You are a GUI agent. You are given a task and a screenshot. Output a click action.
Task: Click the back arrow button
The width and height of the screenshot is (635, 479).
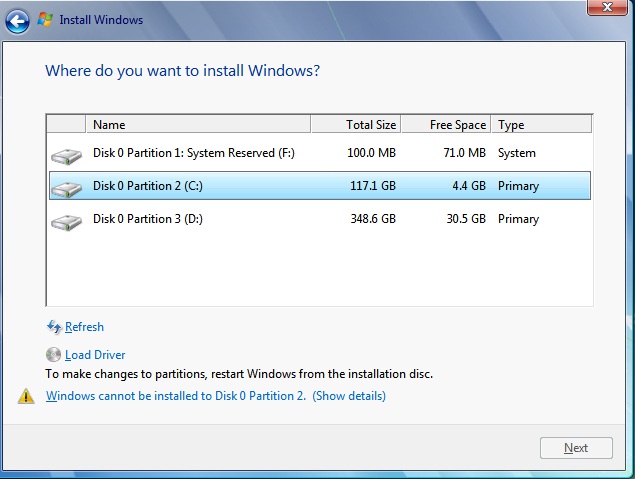click(17, 19)
